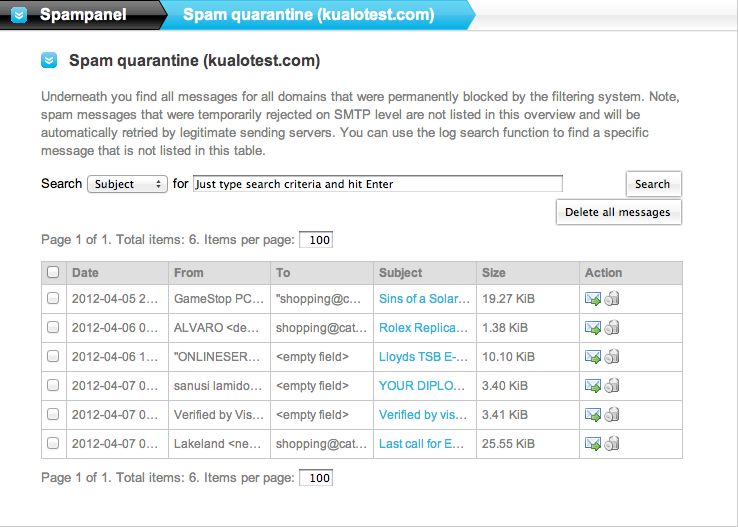Viewport: 738px width, 527px height.
Task: Open the Verified by vis subject link
Action: coord(423,415)
